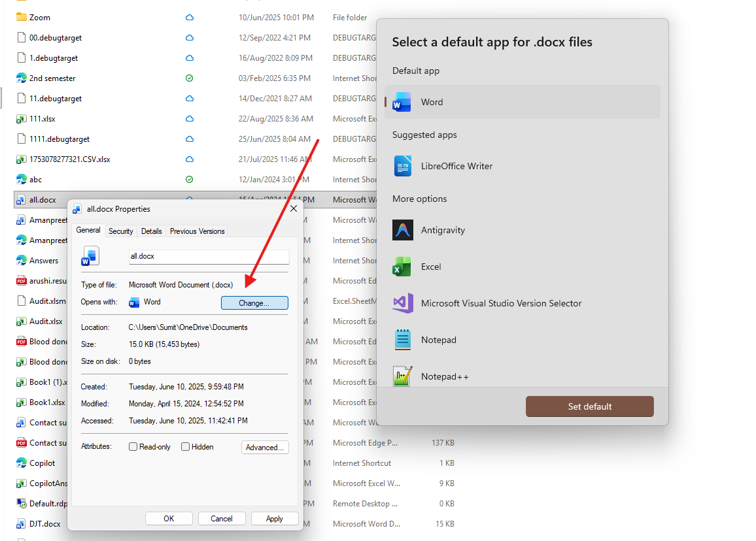Click OK in the Properties dialog
The height and width of the screenshot is (541, 756).
[x=169, y=519]
